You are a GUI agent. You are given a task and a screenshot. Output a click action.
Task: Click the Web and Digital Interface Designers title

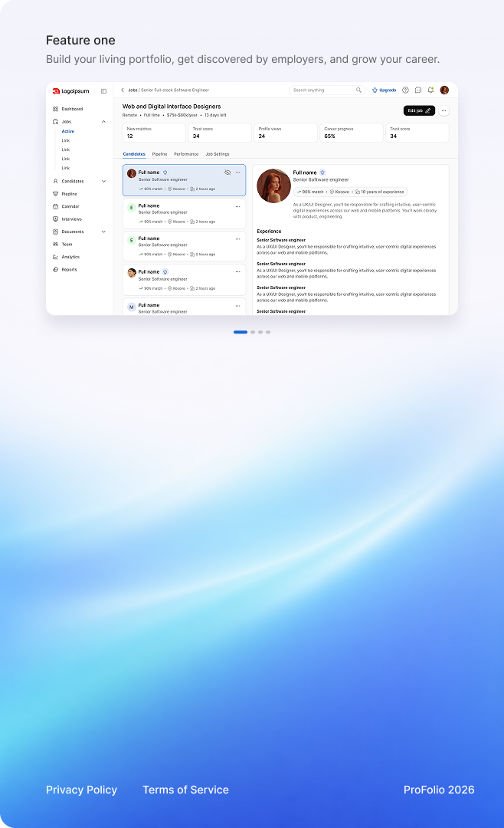click(x=172, y=107)
